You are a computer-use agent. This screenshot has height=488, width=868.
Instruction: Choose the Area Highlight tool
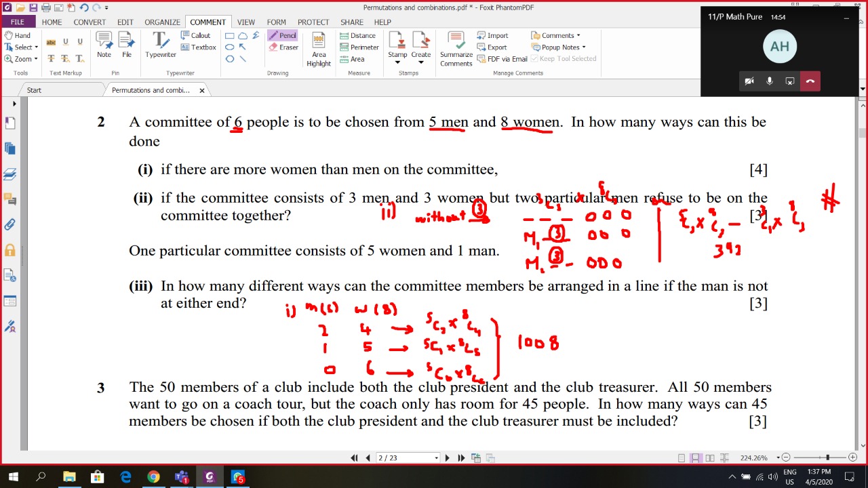(x=319, y=47)
